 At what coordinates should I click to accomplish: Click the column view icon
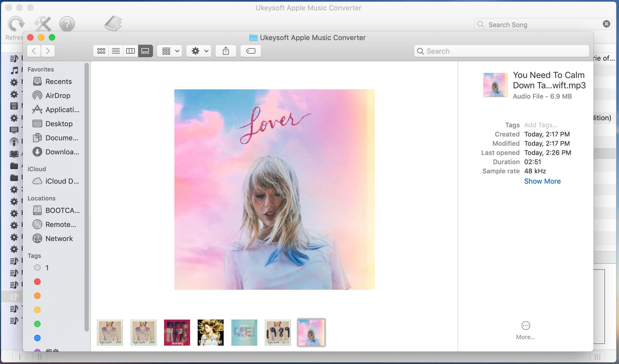[130, 51]
